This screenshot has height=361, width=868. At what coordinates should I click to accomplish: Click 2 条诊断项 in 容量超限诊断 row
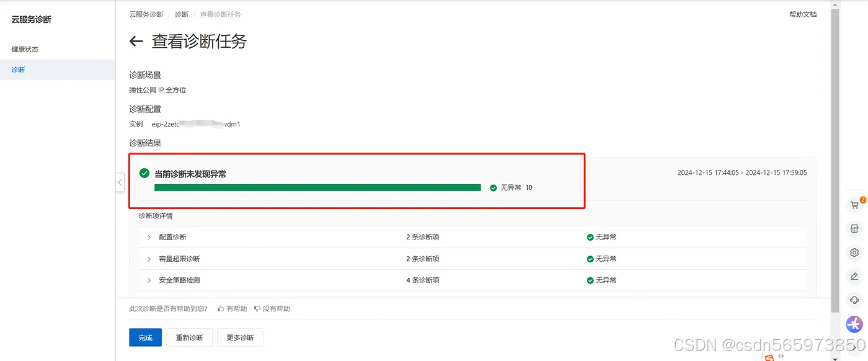tap(423, 259)
